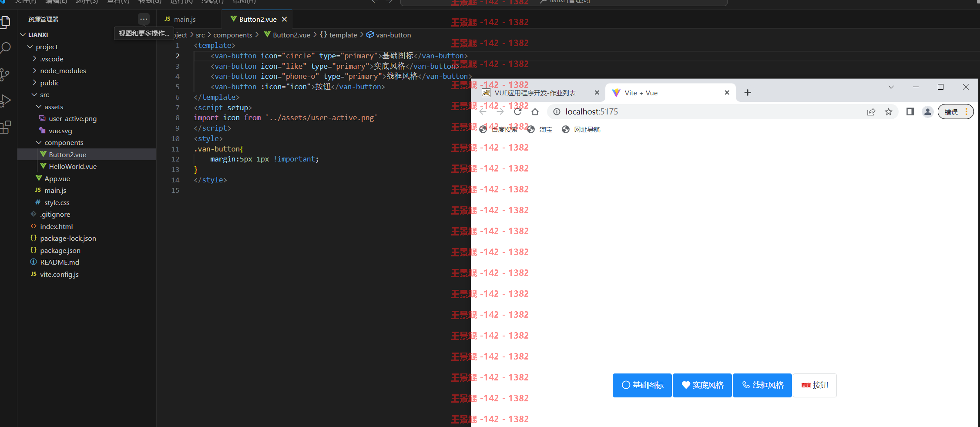Screen dimensions: 980x427
Task: Click line number 11 in the editor
Action: pyautogui.click(x=175, y=149)
